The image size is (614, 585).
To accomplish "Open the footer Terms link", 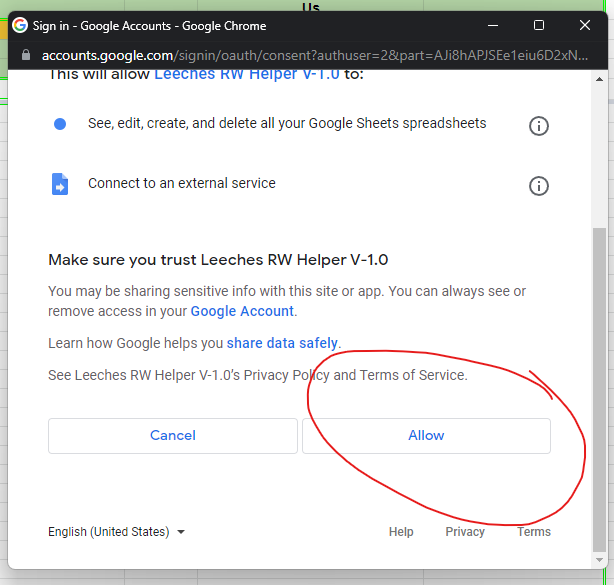I will click(x=534, y=532).
